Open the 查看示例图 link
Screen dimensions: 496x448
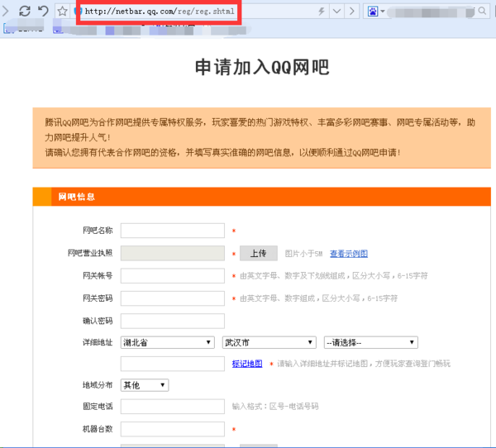349,254
